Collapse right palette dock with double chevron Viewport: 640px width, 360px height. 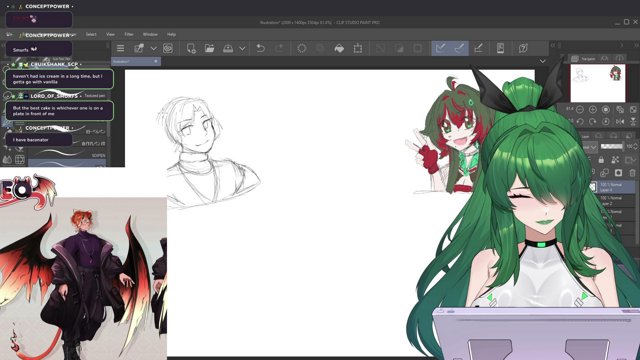(553, 45)
